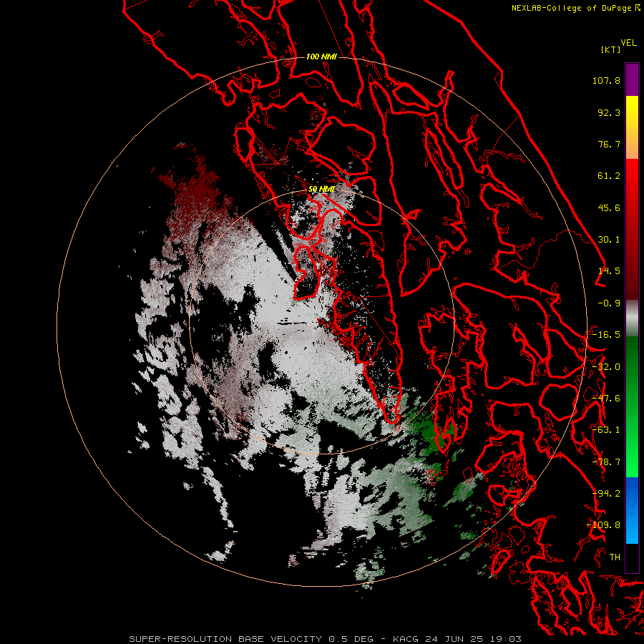Click the 92.3 velocity scale value
The height and width of the screenshot is (644, 644).
[609, 112]
